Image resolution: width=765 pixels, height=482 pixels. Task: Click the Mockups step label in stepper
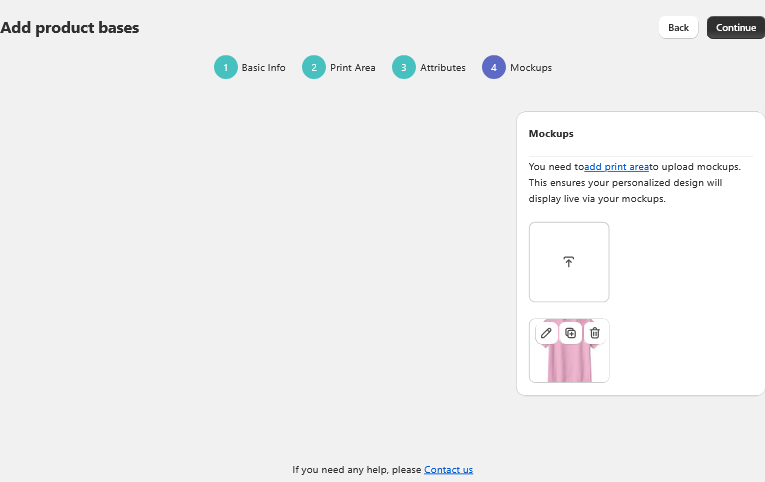[531, 68]
